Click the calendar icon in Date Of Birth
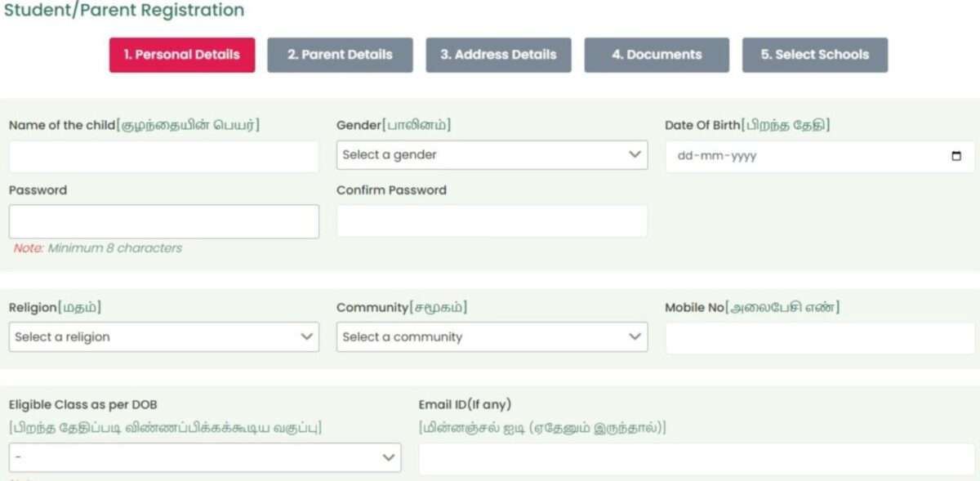 [x=956, y=157]
